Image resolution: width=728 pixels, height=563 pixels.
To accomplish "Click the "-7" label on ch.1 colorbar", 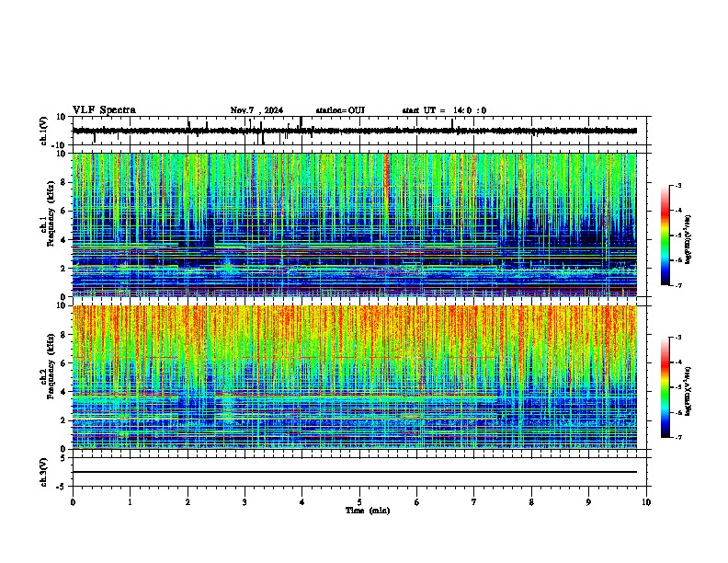I will point(678,285).
